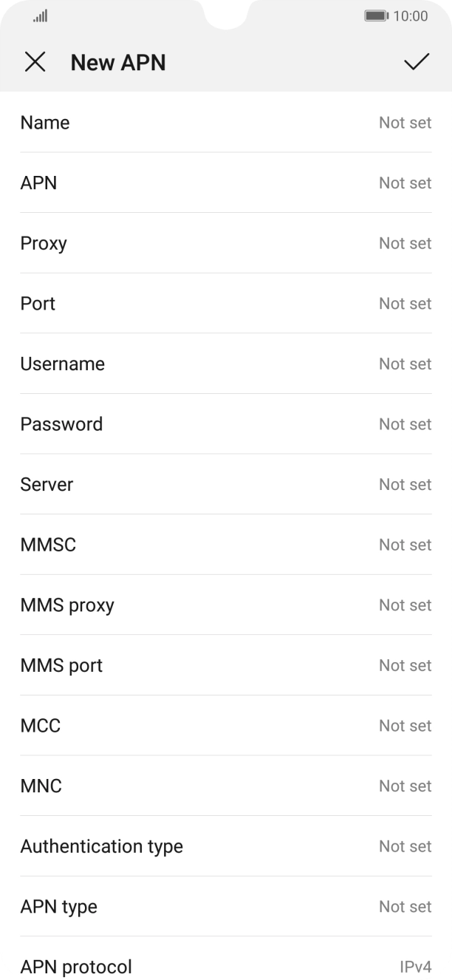Change APN protocol from IPv4
The image size is (452, 980).
[226, 964]
